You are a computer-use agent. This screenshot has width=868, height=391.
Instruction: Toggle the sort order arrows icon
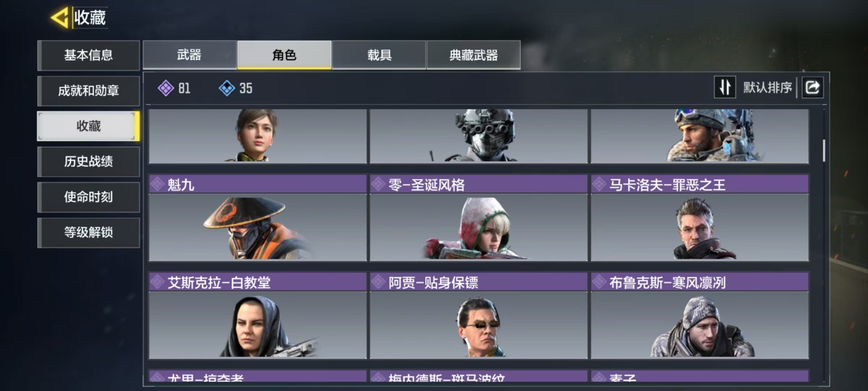(x=725, y=87)
